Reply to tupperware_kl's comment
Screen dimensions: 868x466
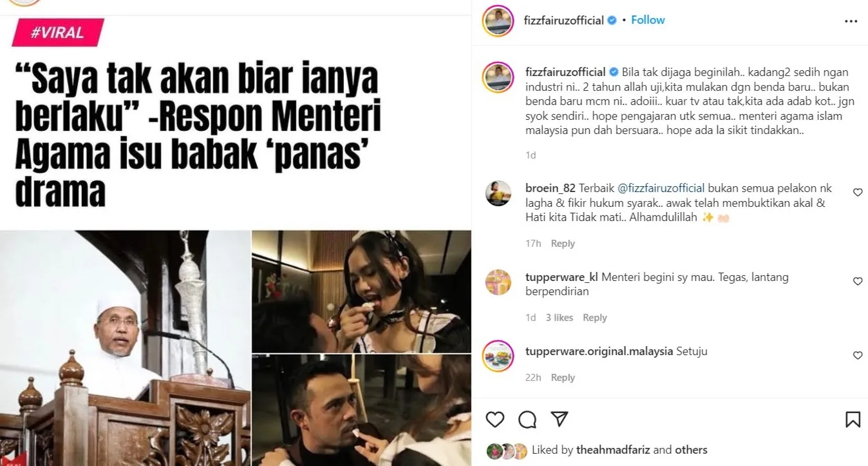click(x=595, y=318)
